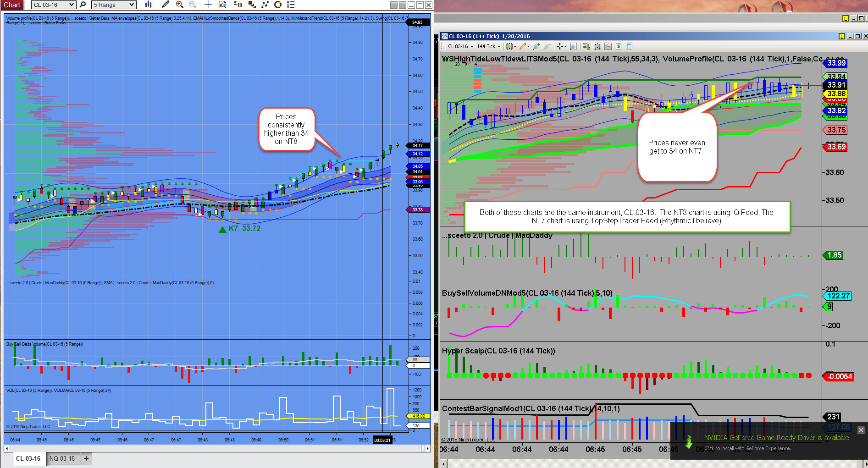This screenshot has height=468, width=868.
Task: Click the ContestBarSignalMod1 indicator label
Action: [531, 409]
